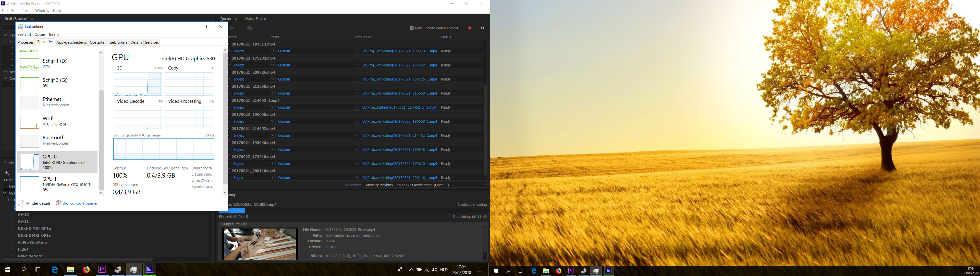Open the Window menu in Media Encoder
980x276 pixels.
point(42,11)
